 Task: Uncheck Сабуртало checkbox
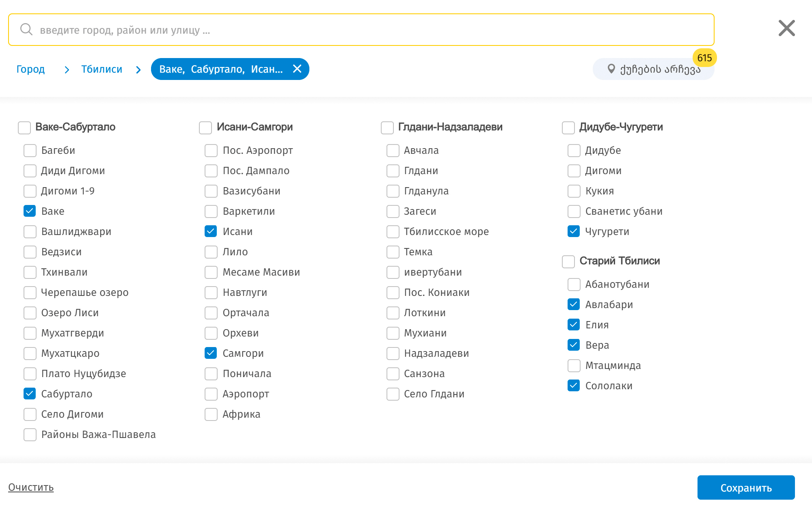(x=30, y=394)
